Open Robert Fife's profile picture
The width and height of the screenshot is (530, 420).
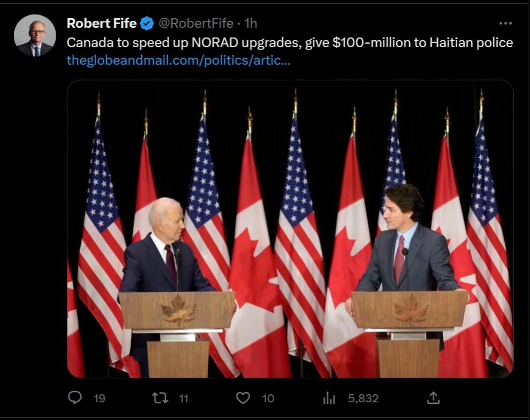click(35, 35)
